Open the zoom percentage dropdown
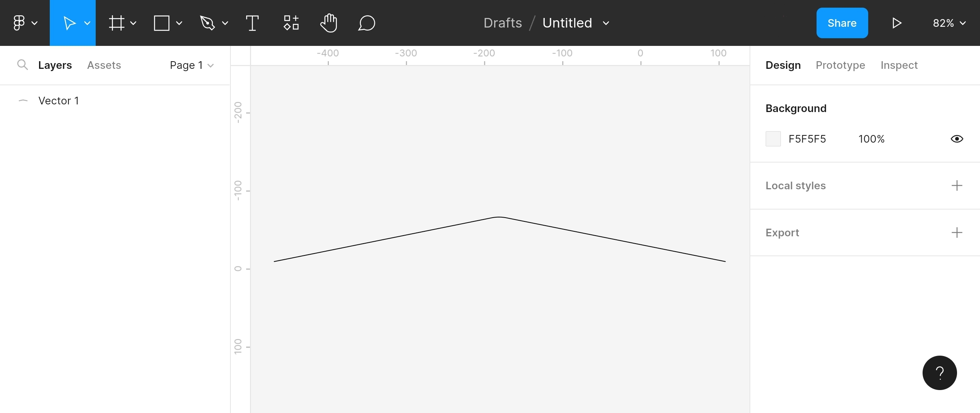Screen dimensions: 980x413 949,23
